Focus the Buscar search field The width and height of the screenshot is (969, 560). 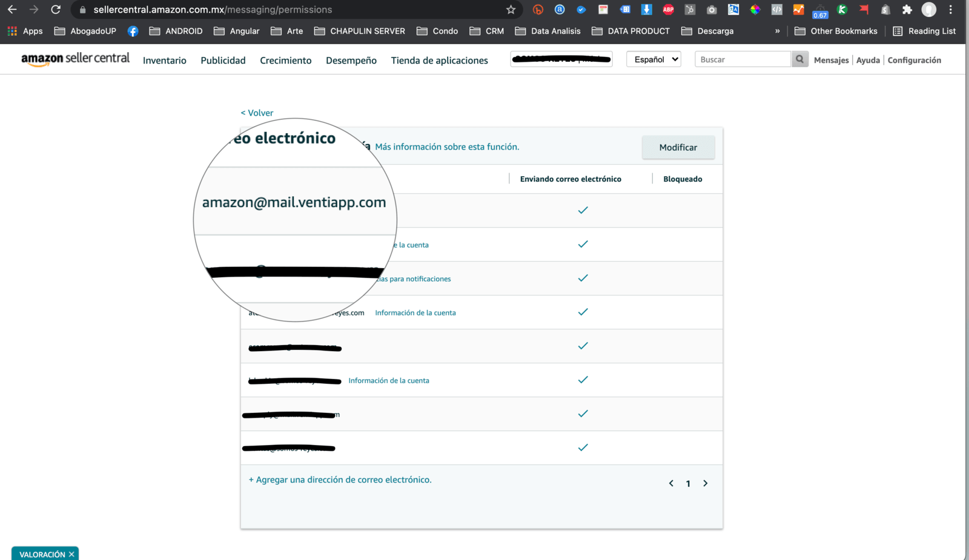coord(743,59)
